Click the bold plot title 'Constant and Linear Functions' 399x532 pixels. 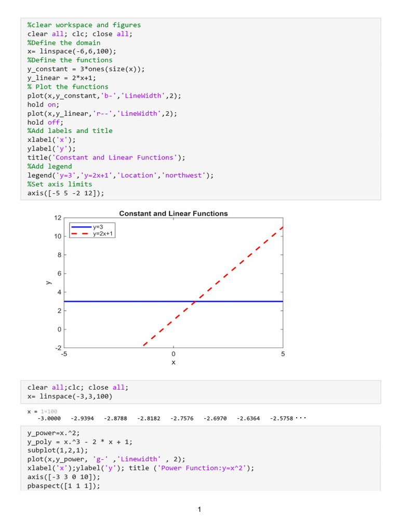pos(174,214)
